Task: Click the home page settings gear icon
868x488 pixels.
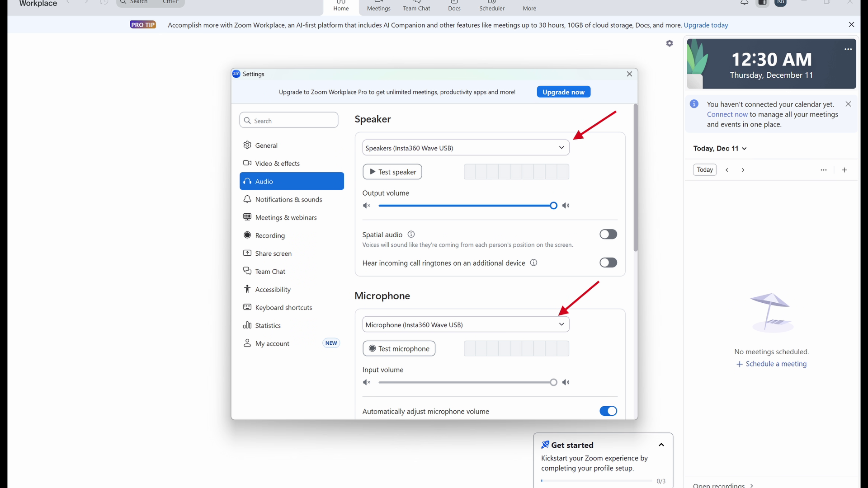Action: click(670, 43)
